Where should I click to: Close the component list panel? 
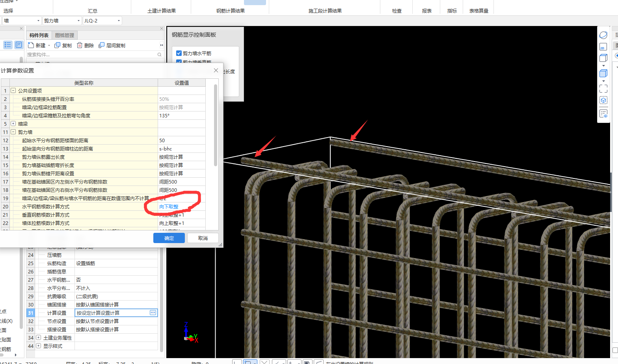click(162, 28)
